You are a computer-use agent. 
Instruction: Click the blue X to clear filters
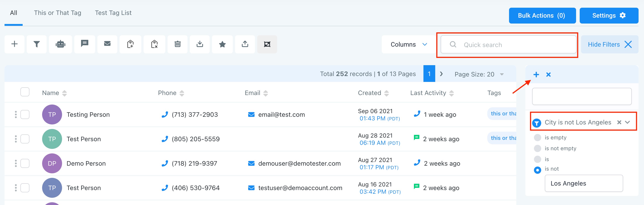coord(548,74)
